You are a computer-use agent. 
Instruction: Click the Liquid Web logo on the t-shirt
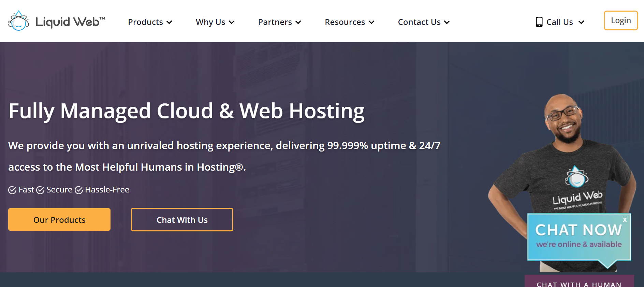(577, 188)
